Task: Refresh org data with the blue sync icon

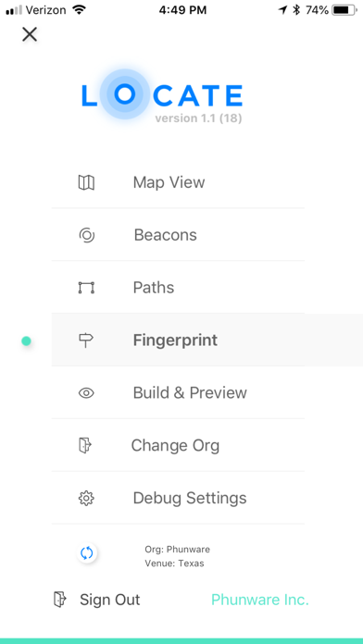Action: pos(87,552)
